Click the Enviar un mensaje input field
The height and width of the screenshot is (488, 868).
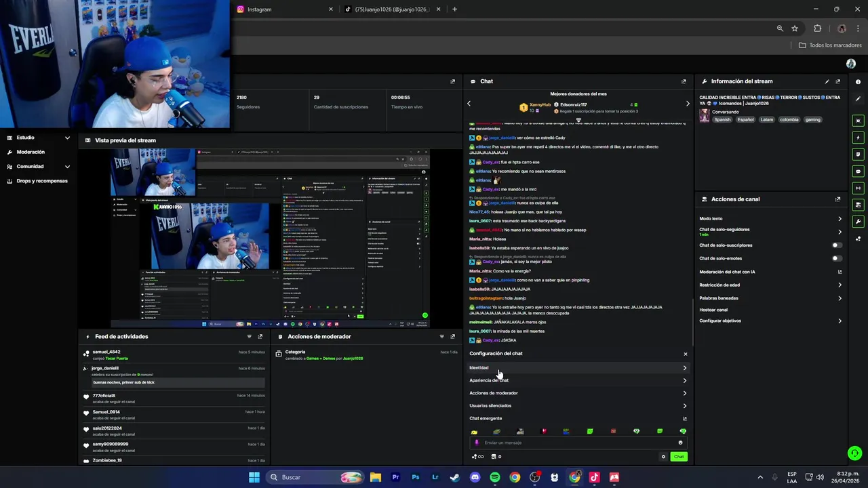click(578, 443)
